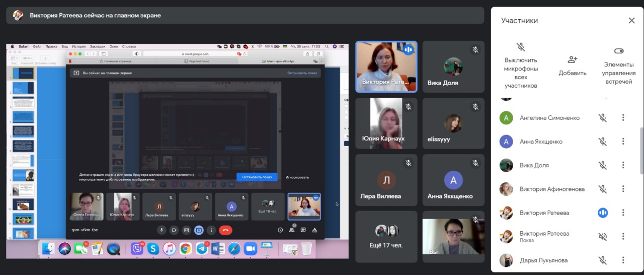Click the blue Остановить показ button

point(257,177)
